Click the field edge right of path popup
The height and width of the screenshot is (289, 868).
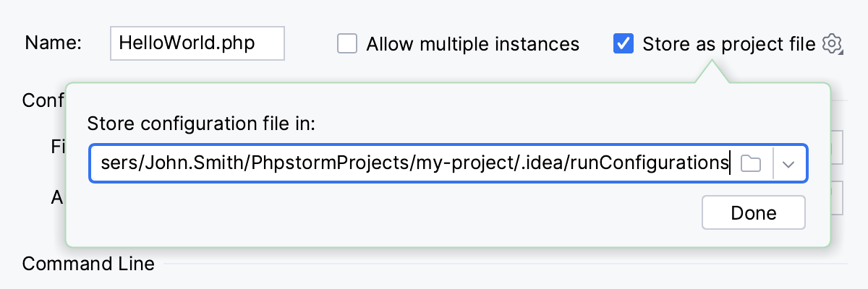(837, 147)
